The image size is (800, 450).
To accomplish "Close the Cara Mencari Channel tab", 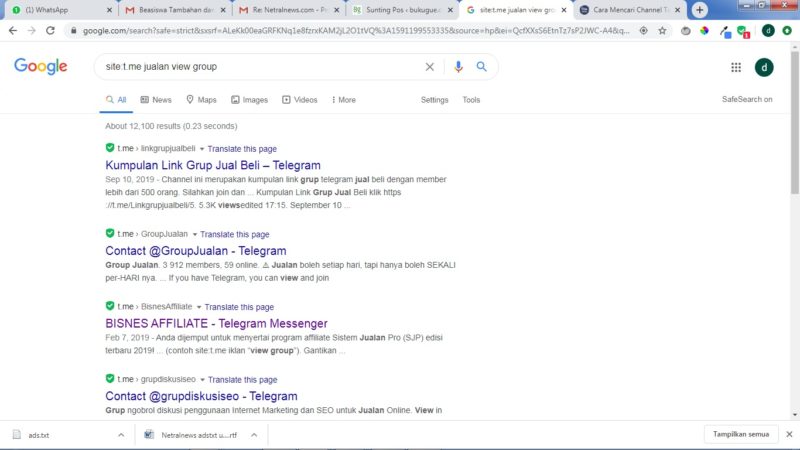I will 677,10.
